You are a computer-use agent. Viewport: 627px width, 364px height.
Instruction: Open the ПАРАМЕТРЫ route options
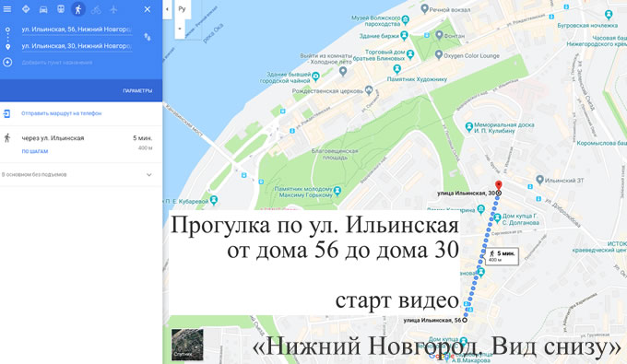coord(137,90)
